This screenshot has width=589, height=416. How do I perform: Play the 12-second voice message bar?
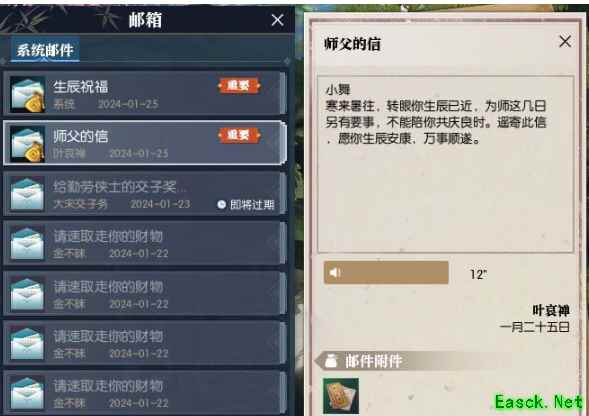pos(386,273)
